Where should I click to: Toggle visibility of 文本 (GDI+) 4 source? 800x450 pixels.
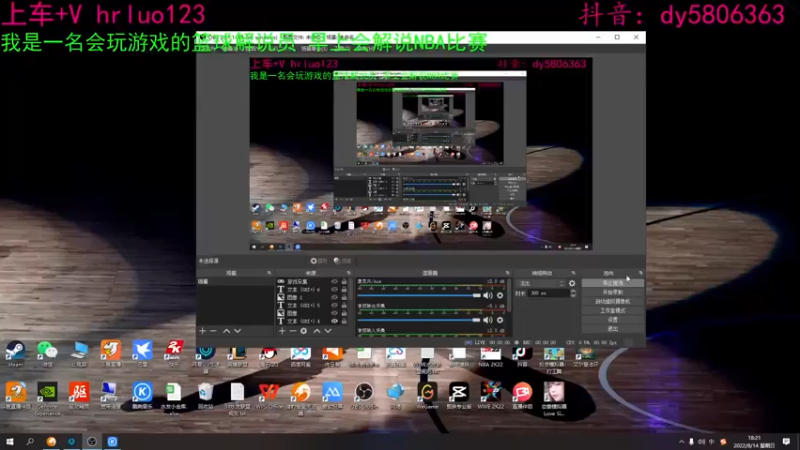click(335, 321)
